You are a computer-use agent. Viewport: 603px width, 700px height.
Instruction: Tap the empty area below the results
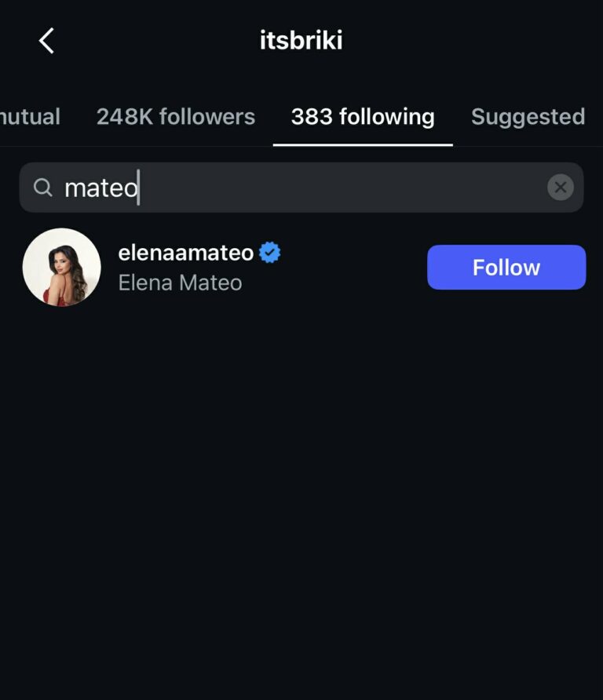301,502
